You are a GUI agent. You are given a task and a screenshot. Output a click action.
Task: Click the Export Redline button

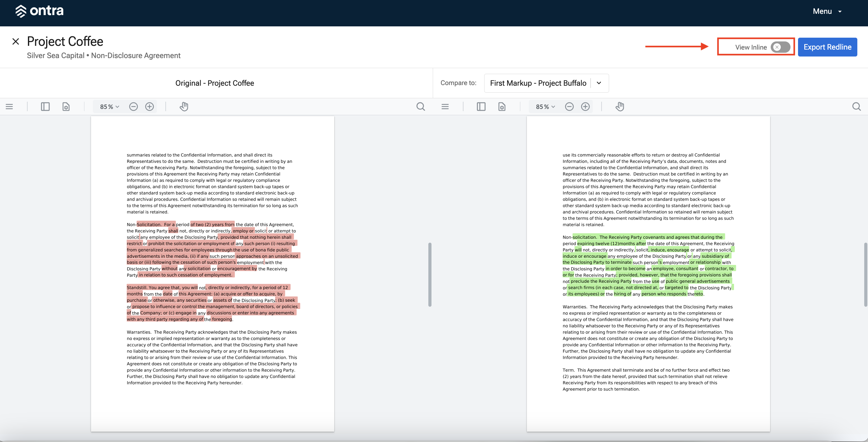[x=827, y=47]
